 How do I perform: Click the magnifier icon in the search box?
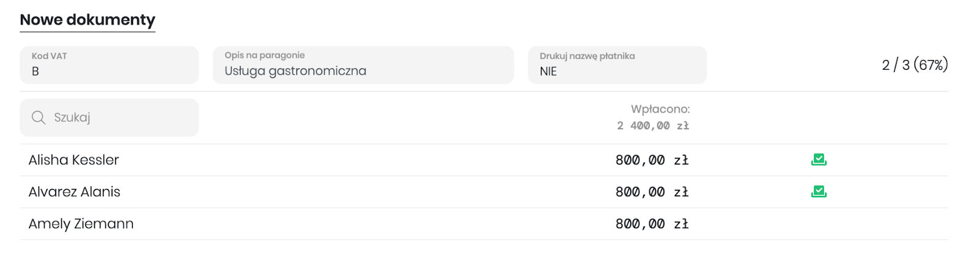point(39,118)
